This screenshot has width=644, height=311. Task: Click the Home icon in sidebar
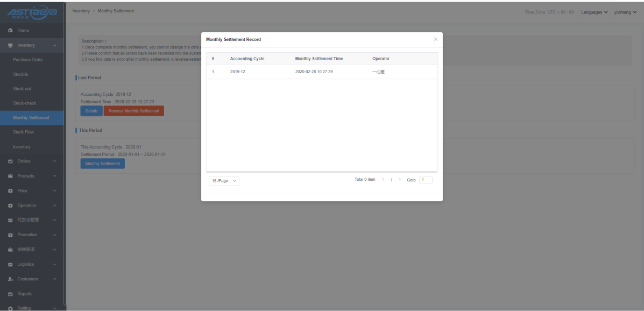10,30
